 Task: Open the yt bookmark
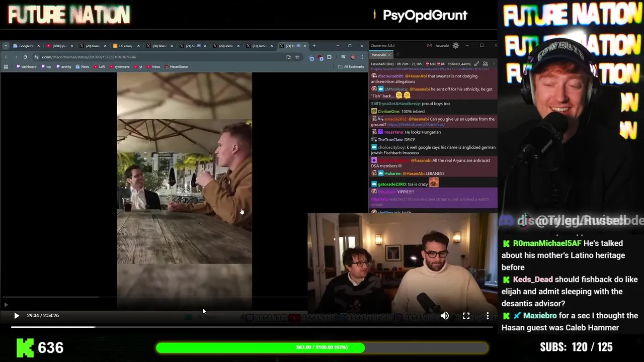138,67
